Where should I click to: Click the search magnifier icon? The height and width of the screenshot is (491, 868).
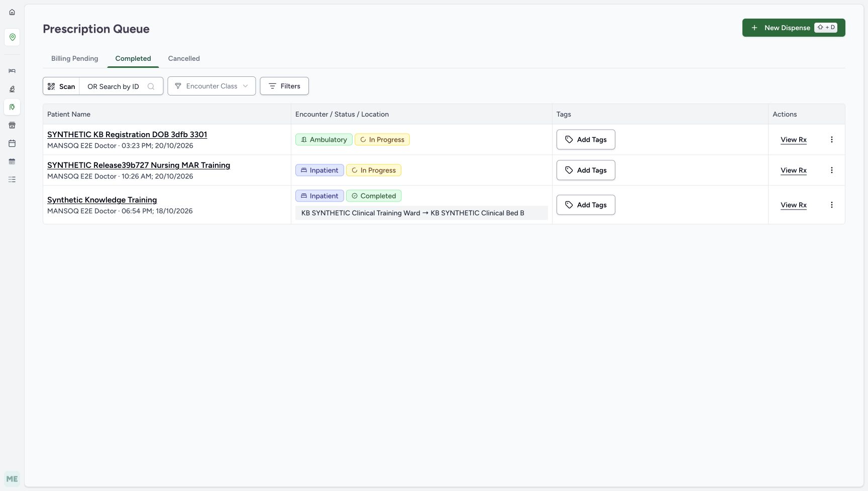pos(151,86)
